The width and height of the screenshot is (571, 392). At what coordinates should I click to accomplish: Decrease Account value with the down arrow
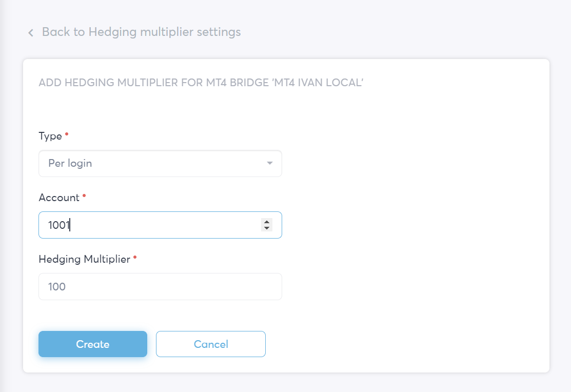point(267,228)
